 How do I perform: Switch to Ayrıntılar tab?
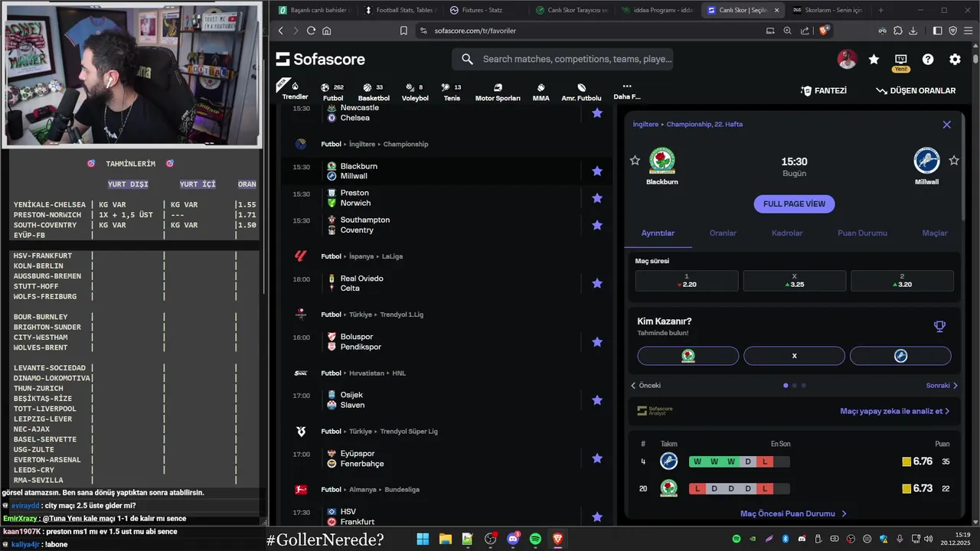(658, 233)
